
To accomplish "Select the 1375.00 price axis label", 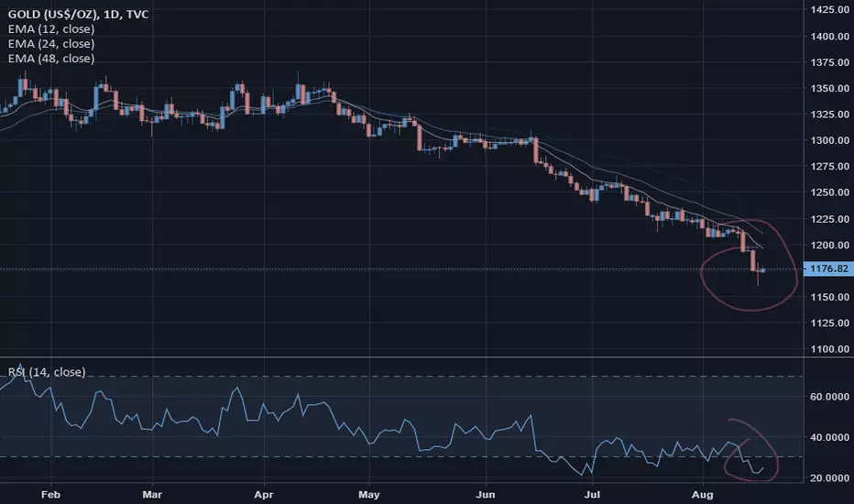I will pos(829,62).
